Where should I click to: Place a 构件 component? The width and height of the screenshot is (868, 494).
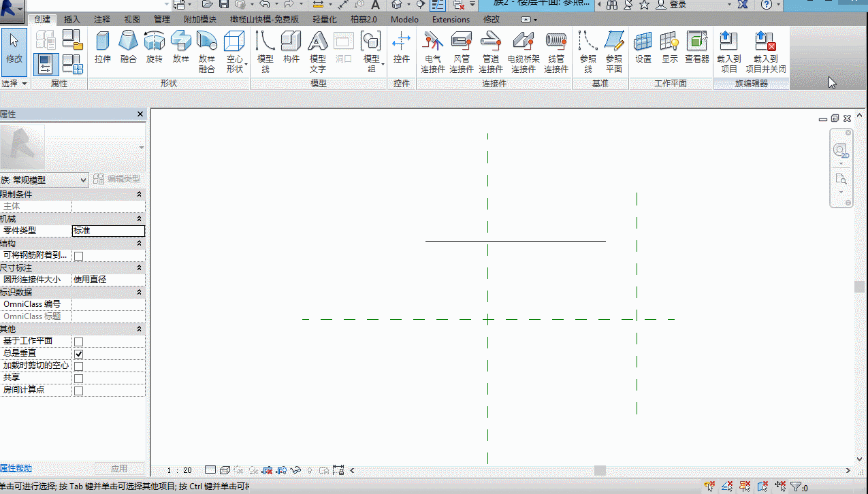pyautogui.click(x=291, y=47)
